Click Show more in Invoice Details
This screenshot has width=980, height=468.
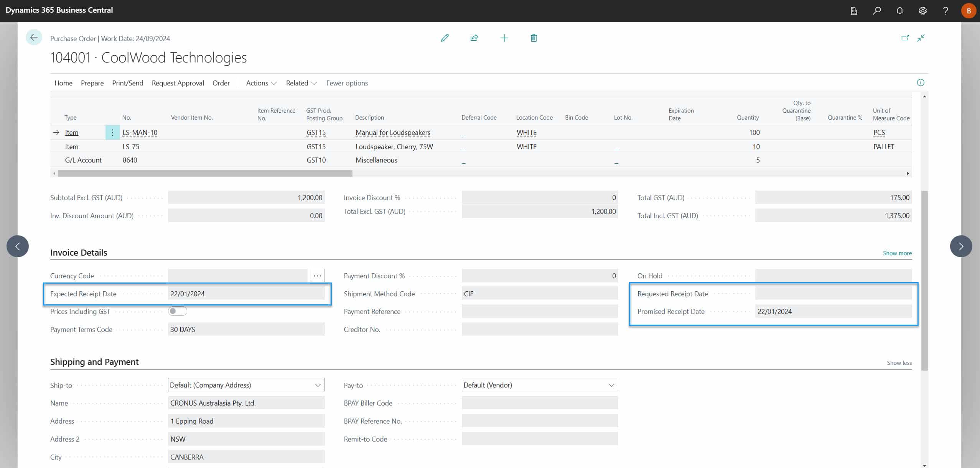pos(897,253)
